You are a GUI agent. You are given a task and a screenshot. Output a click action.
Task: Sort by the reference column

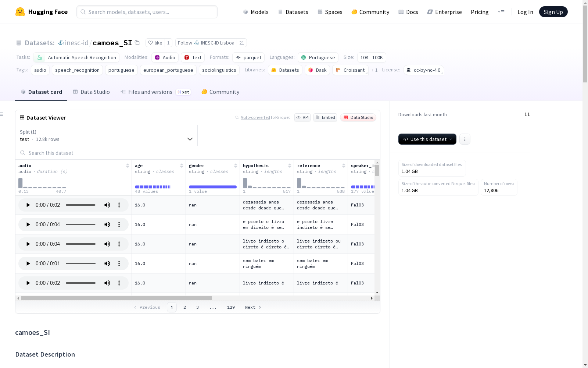(x=344, y=166)
